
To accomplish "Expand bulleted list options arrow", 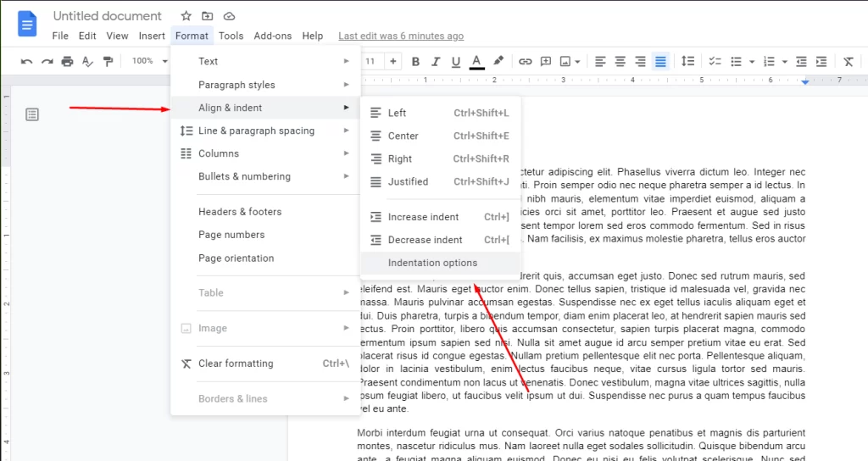I will pos(752,62).
